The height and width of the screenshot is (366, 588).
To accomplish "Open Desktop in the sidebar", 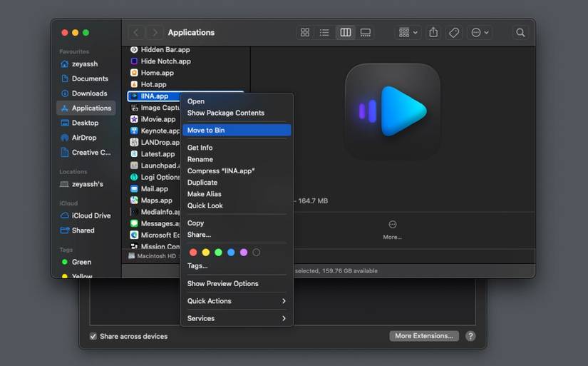I will [x=86, y=123].
